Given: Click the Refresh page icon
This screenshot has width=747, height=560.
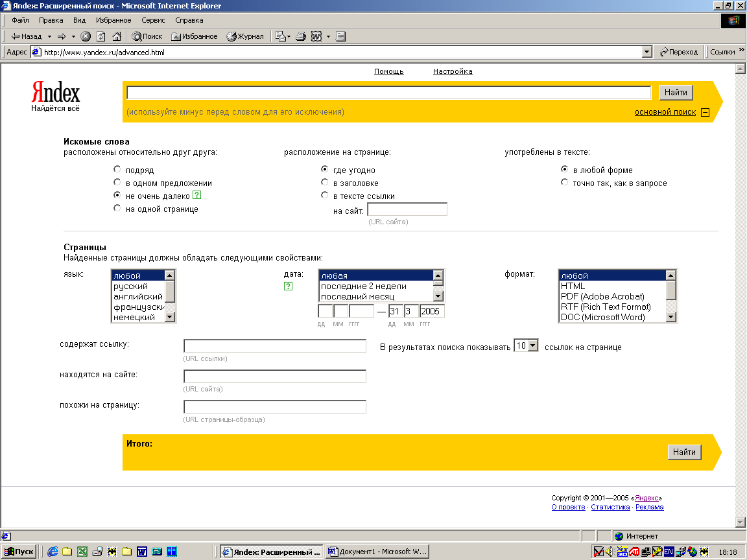Looking at the screenshot, I should coord(101,36).
